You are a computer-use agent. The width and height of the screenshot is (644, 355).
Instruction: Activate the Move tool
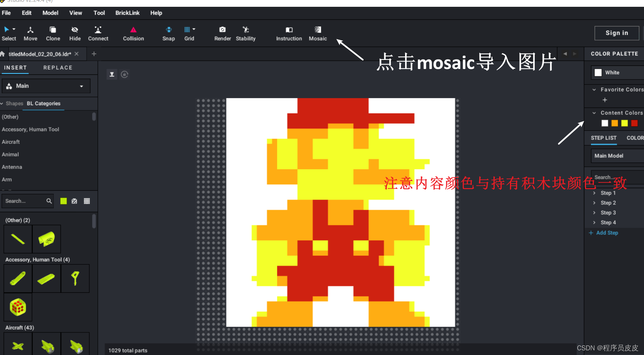click(30, 34)
